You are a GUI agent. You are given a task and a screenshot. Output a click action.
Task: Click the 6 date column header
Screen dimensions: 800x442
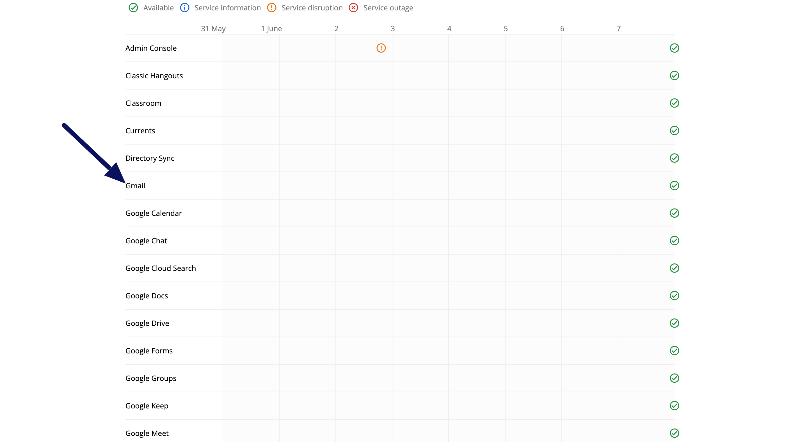tap(562, 29)
